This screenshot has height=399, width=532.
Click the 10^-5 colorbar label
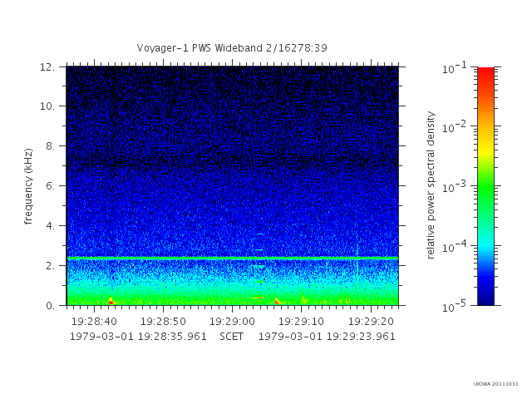455,306
